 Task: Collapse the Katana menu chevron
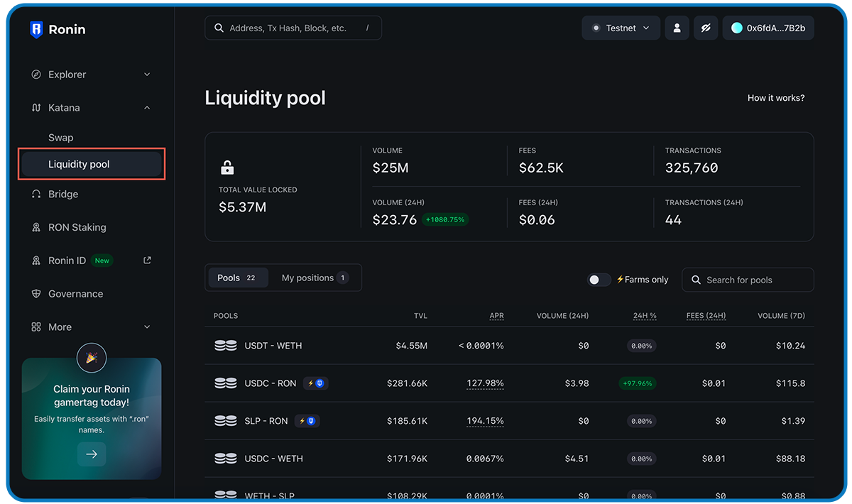click(147, 108)
